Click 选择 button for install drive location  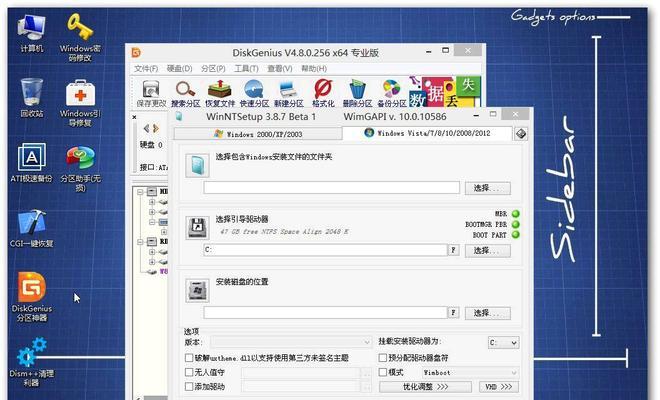(487, 313)
